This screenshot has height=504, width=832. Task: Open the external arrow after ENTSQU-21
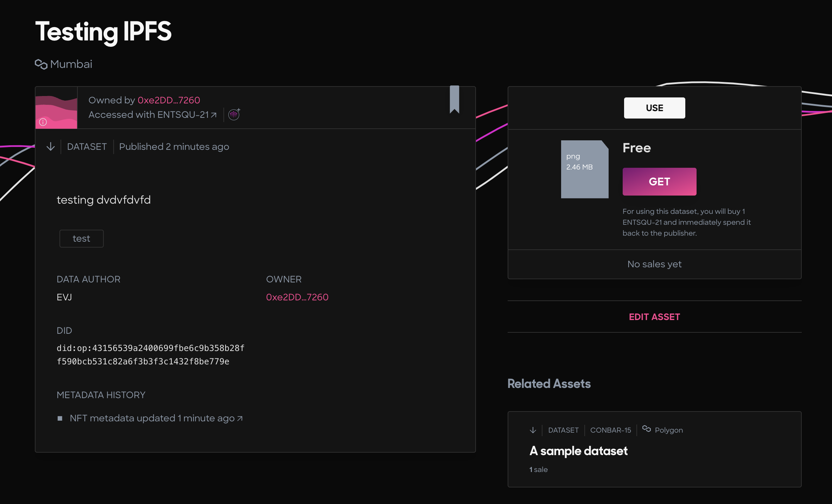click(x=214, y=115)
